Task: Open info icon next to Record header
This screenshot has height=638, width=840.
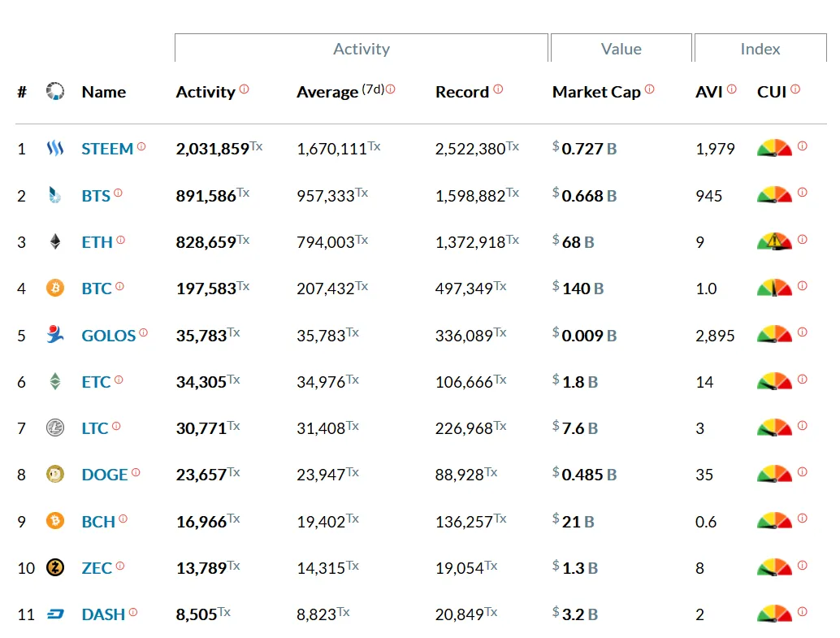Action: 498,89
